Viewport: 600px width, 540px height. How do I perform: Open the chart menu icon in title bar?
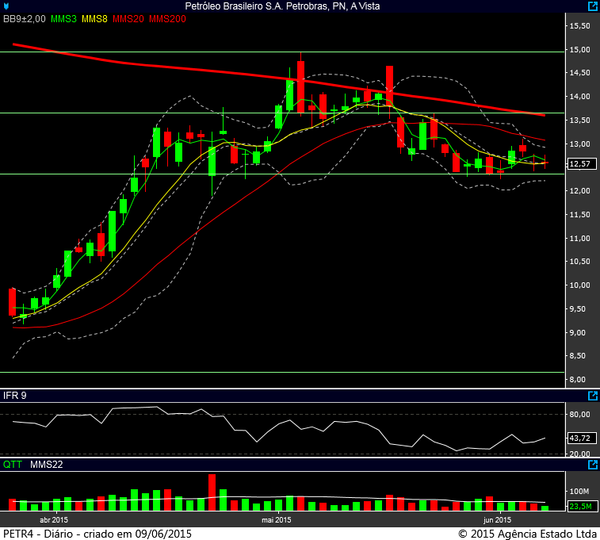7,6
